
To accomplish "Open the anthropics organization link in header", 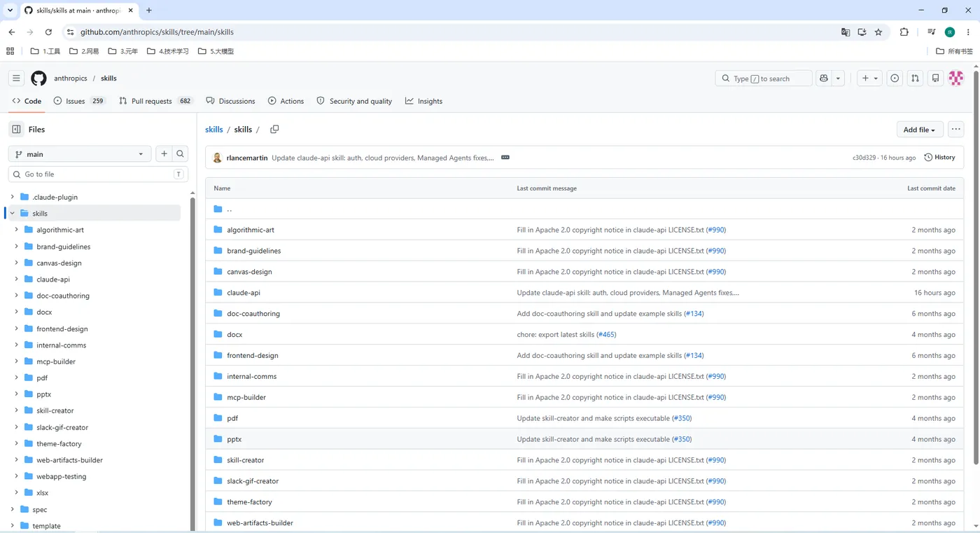I will (x=71, y=78).
